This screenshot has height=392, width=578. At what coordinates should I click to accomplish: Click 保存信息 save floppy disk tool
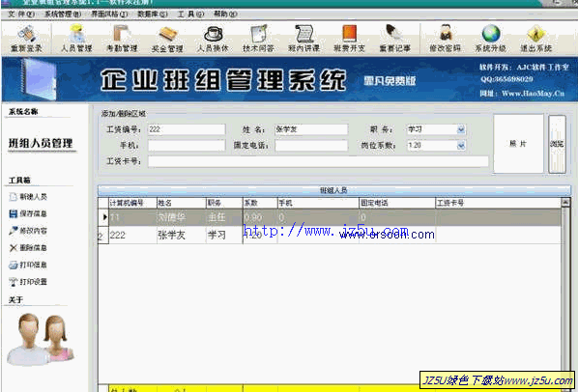point(28,213)
